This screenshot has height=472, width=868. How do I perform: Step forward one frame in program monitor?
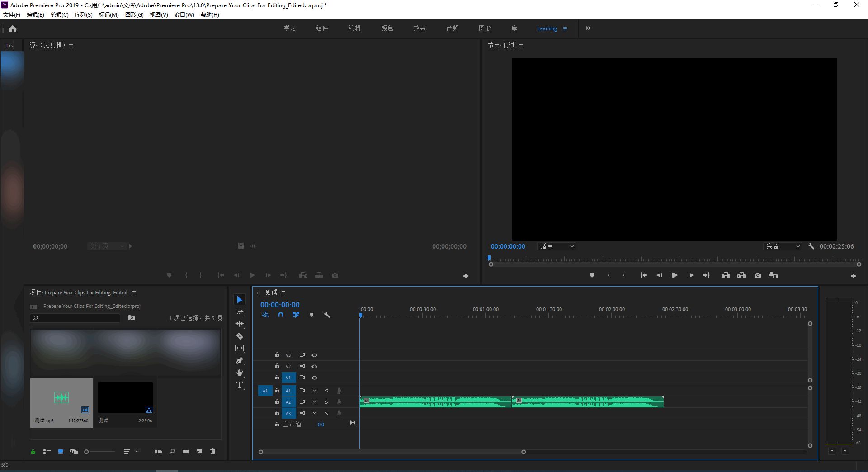pyautogui.click(x=691, y=275)
